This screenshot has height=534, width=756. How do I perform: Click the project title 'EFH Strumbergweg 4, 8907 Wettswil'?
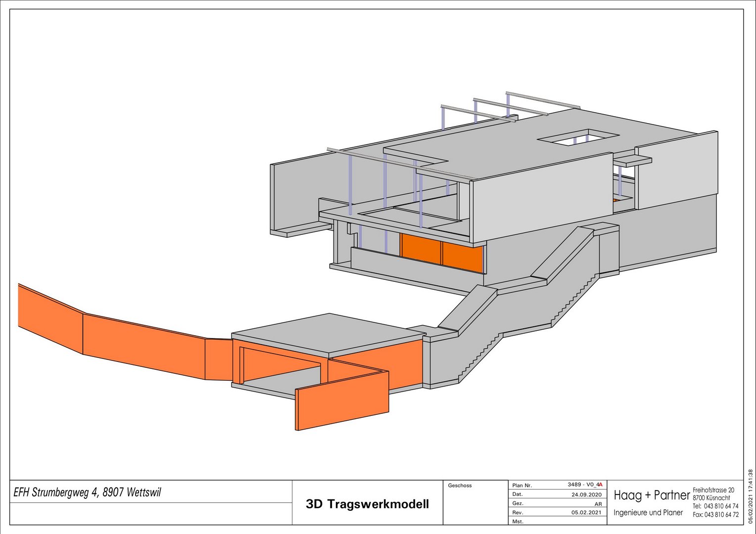87,492
